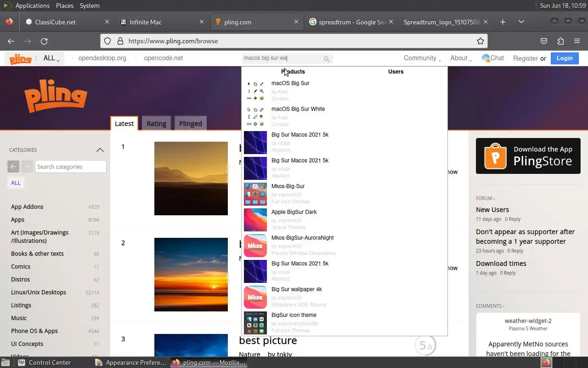Switch to Appearance Preferences taskbar window
Screen dimensions: 588x368
point(131,362)
